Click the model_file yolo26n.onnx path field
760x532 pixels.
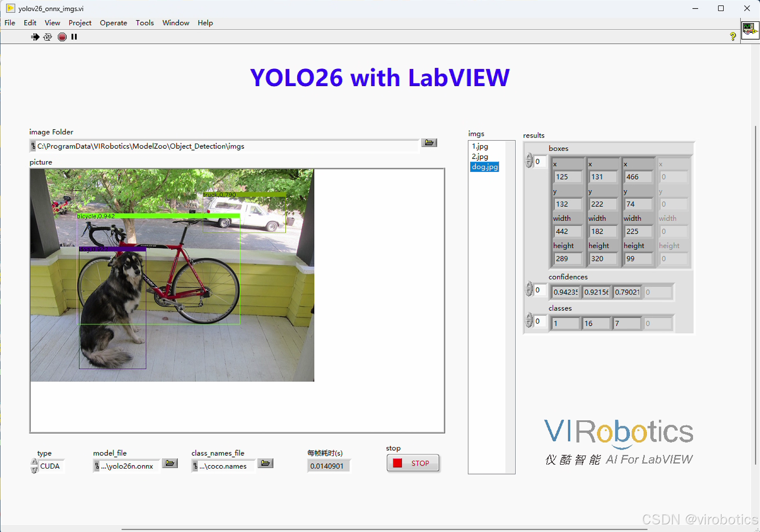coord(127,466)
